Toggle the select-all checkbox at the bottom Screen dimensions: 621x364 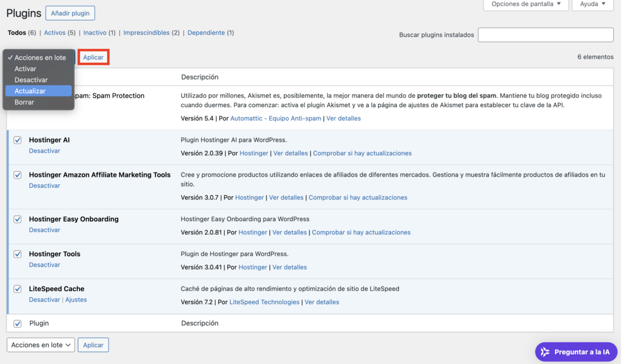[x=17, y=323]
